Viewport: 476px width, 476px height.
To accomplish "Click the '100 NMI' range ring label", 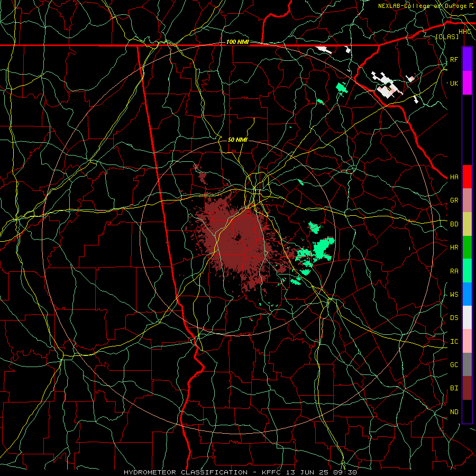I will click(237, 42).
